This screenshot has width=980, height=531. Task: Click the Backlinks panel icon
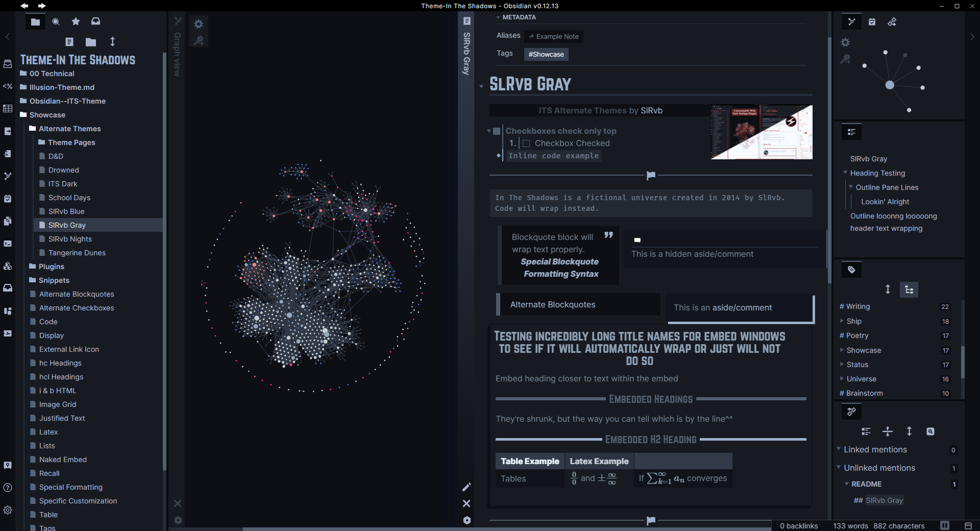click(x=851, y=412)
